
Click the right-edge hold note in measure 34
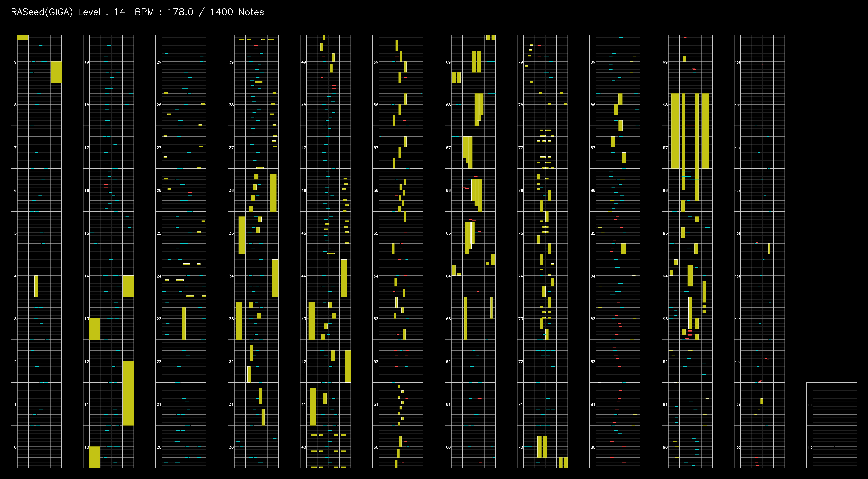[x=275, y=278]
